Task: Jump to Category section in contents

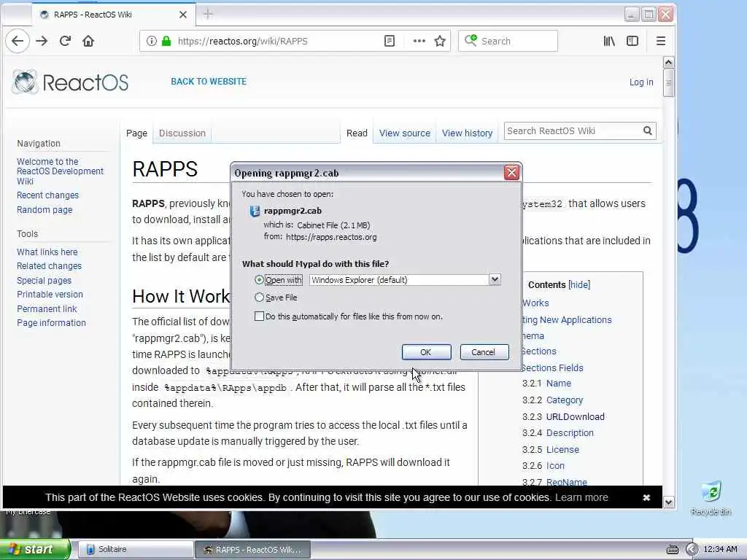Action: [x=565, y=400]
